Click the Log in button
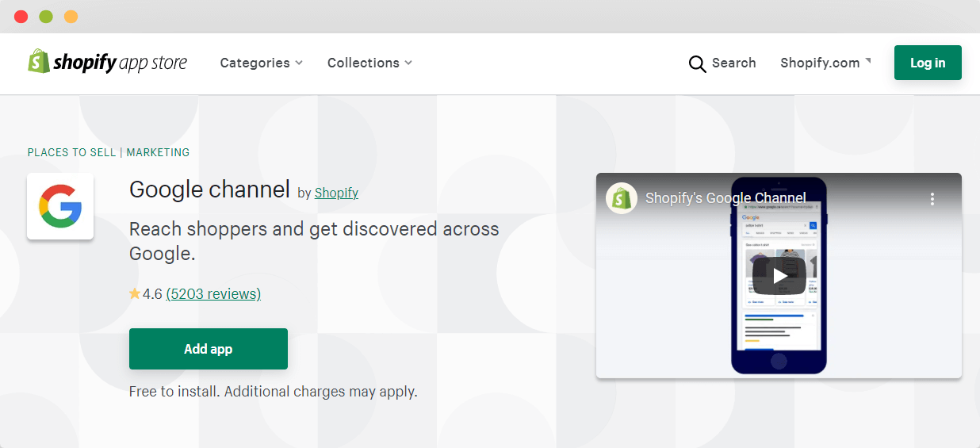Image resolution: width=980 pixels, height=448 pixels. (x=928, y=63)
